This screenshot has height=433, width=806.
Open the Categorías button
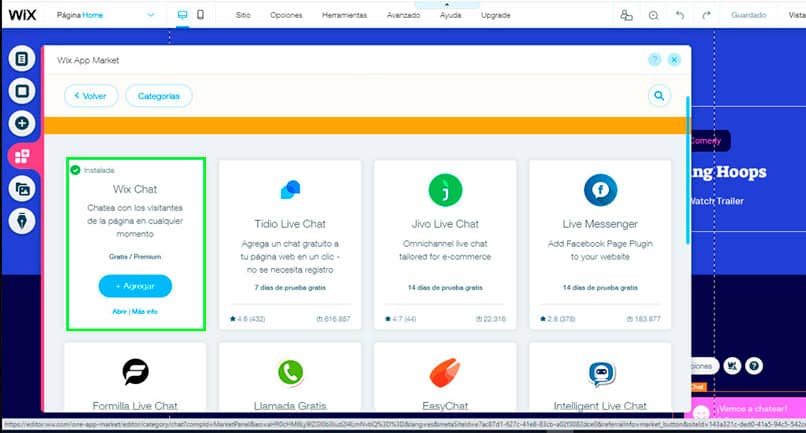[x=159, y=96]
